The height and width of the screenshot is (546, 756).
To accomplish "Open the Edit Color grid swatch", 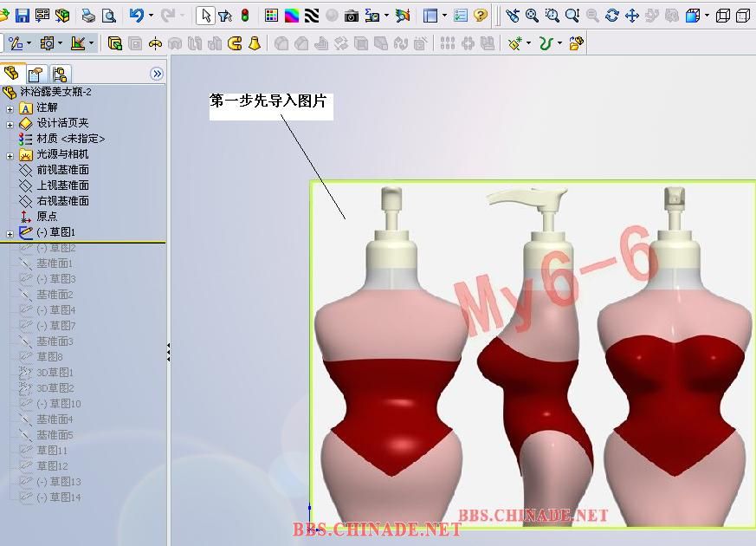I will click(x=271, y=16).
